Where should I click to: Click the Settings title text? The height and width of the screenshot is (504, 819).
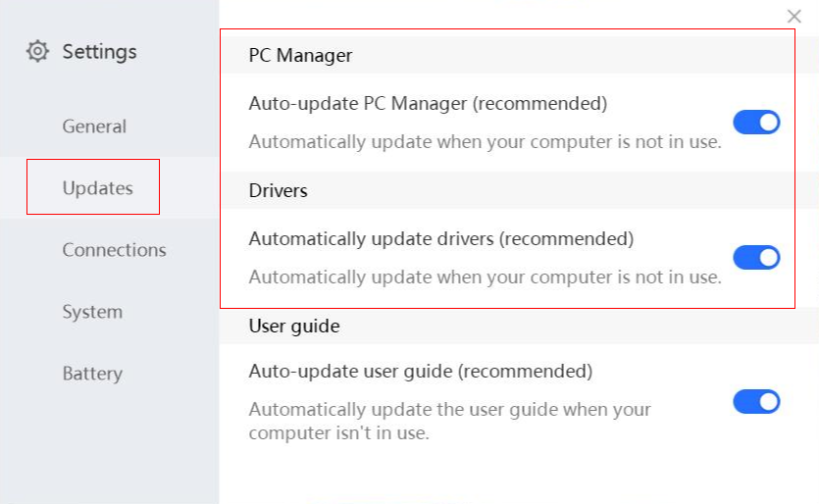[99, 51]
